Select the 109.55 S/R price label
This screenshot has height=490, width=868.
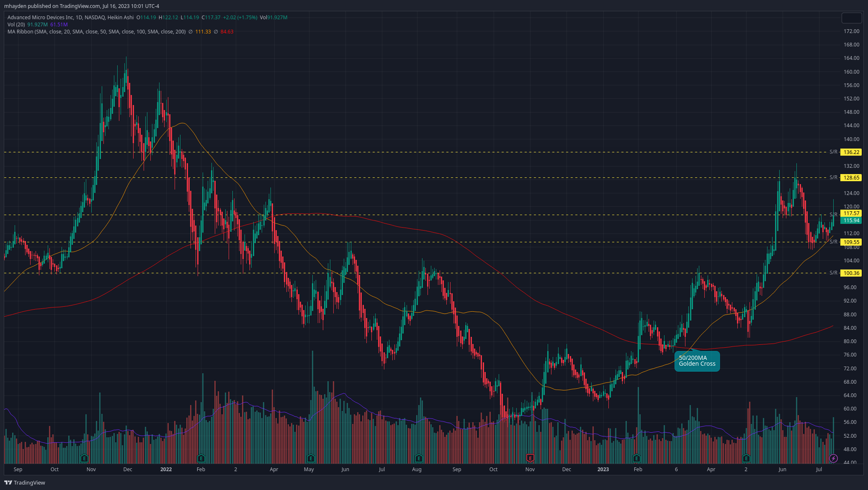[851, 242]
